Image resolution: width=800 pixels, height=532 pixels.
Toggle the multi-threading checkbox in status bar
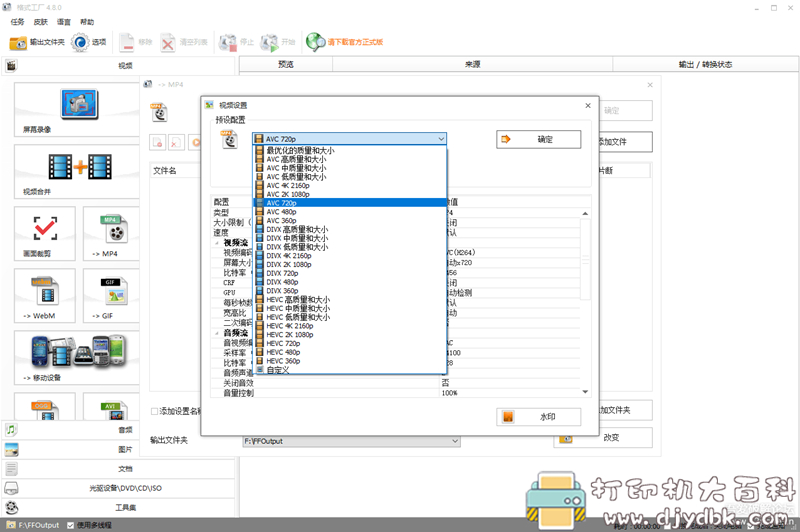70,525
